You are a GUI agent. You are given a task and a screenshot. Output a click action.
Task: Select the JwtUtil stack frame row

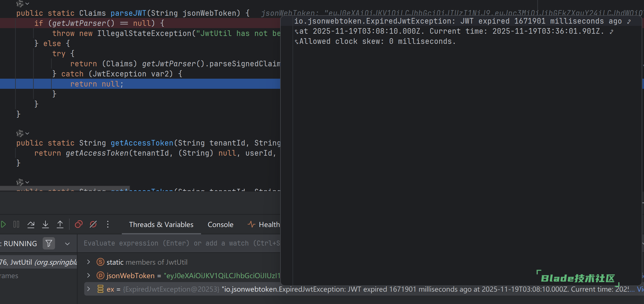click(x=38, y=262)
